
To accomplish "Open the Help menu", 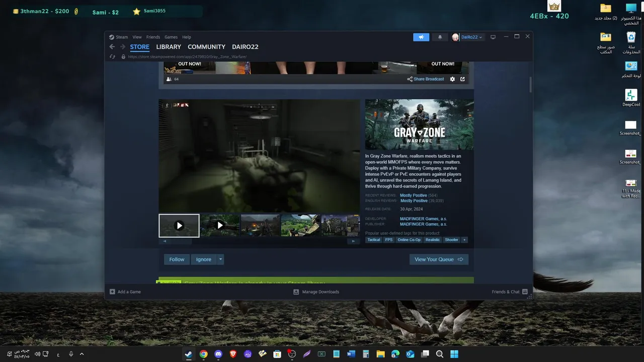I will [187, 37].
